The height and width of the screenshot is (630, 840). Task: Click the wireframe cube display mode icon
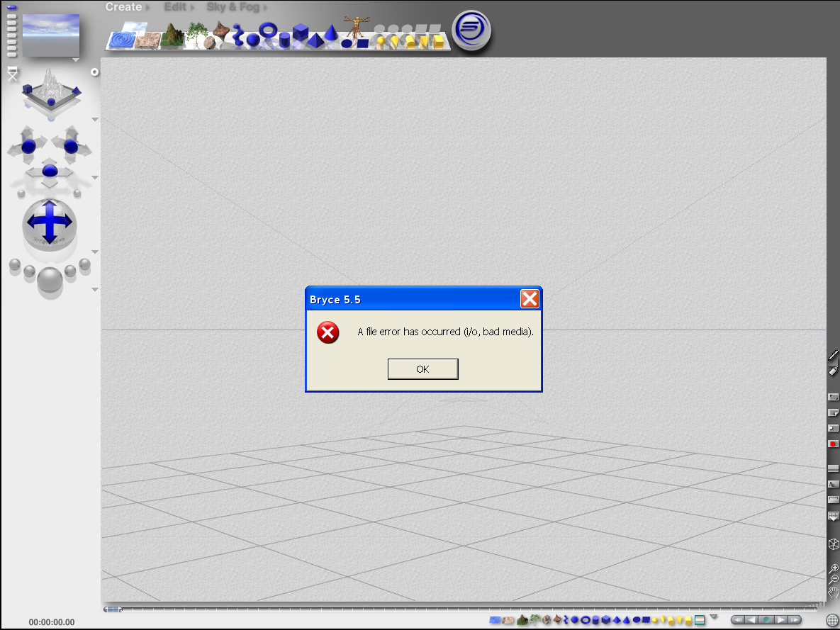click(834, 544)
